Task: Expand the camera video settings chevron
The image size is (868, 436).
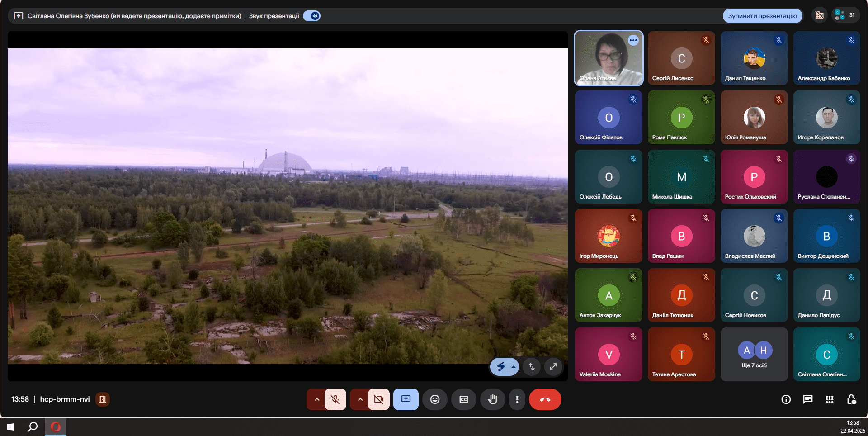Action: point(360,399)
